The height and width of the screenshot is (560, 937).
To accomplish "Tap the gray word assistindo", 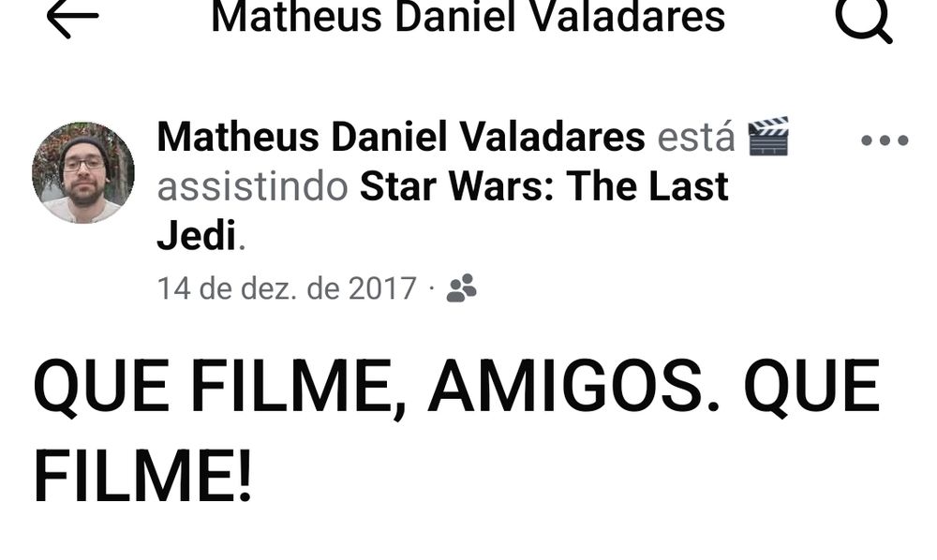I will pos(253,186).
